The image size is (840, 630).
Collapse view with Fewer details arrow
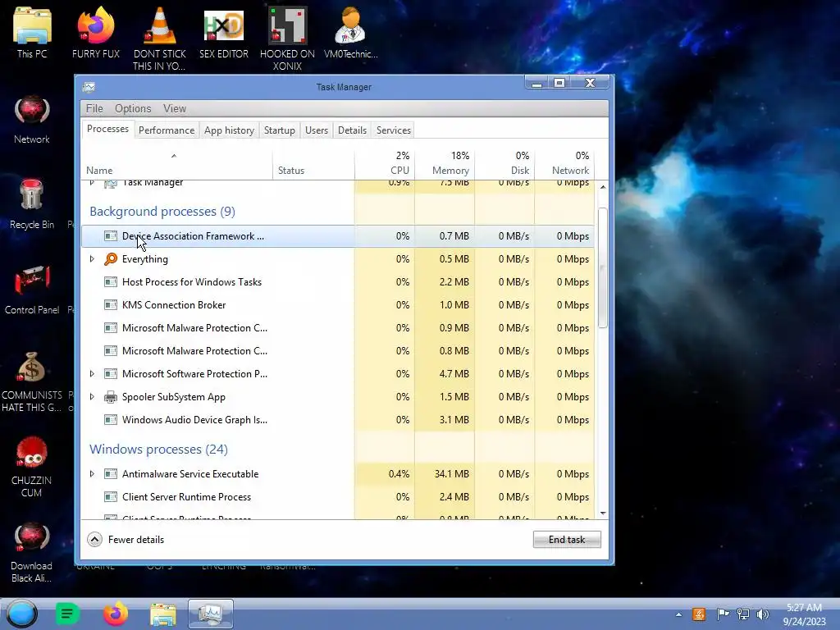pos(95,540)
